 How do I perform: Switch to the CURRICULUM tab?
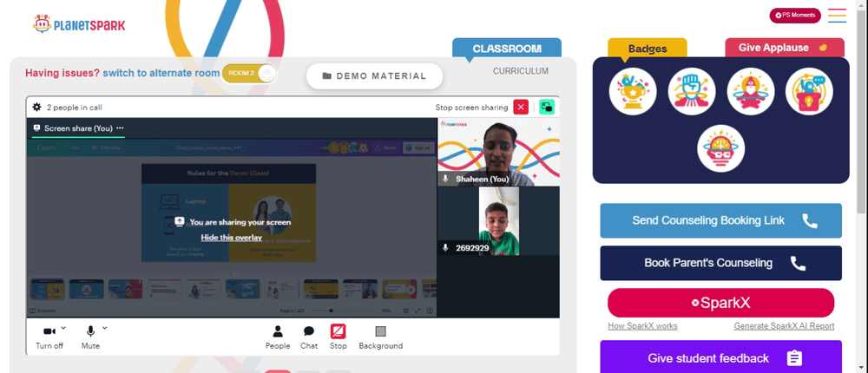pos(520,71)
